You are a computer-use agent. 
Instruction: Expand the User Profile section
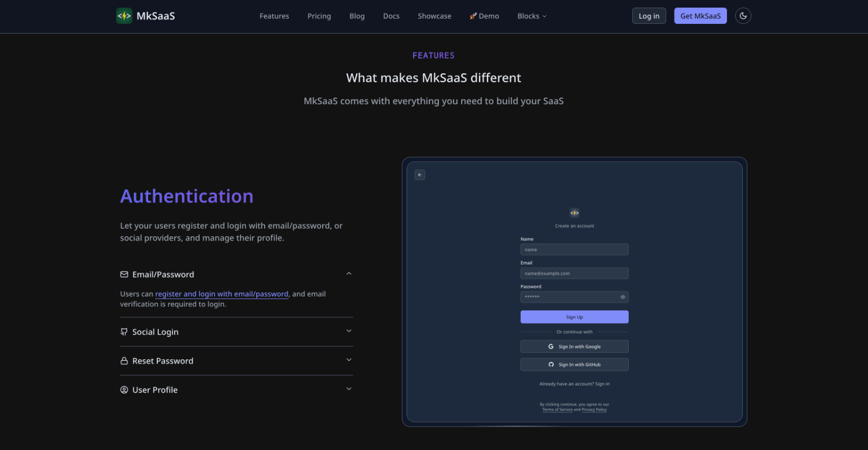click(236, 390)
